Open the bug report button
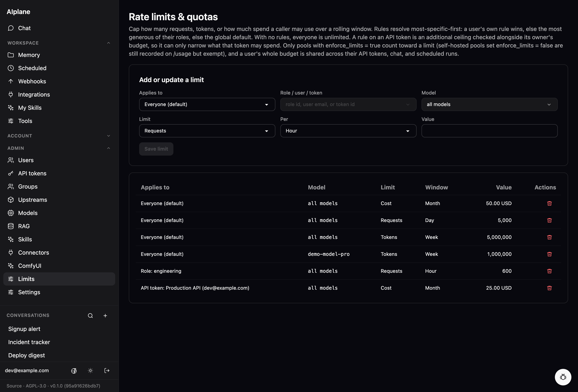 click(563, 377)
